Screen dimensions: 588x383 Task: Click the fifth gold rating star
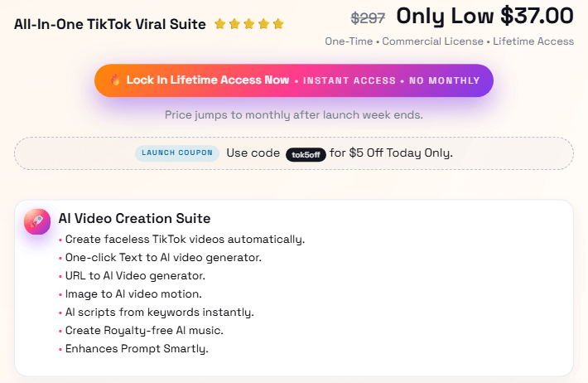coord(278,24)
